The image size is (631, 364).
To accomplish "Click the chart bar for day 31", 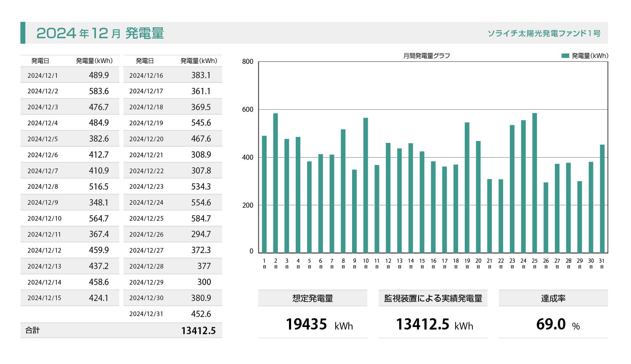I will pyautogui.click(x=602, y=199).
